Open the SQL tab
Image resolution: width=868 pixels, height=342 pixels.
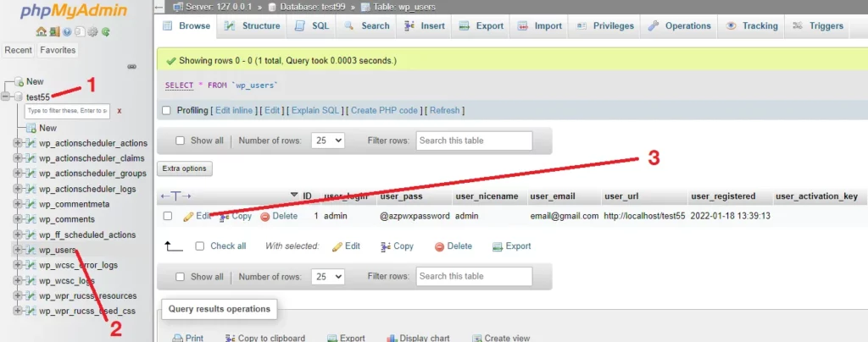pos(312,26)
